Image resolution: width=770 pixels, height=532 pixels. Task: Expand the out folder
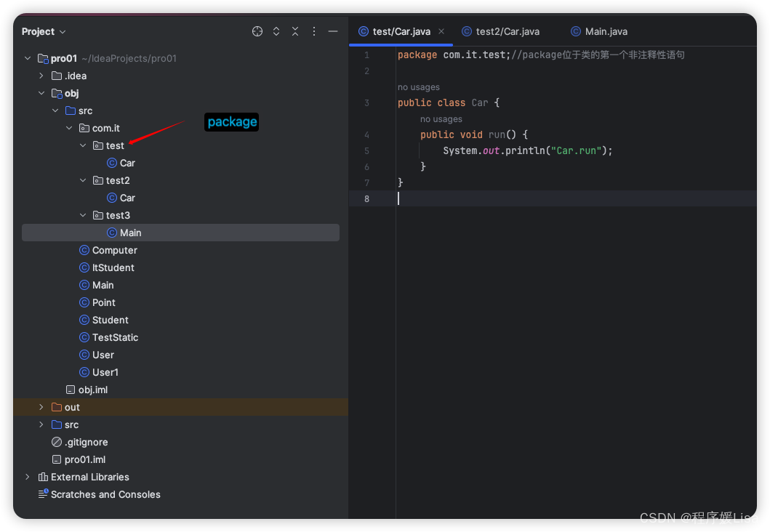(41, 407)
